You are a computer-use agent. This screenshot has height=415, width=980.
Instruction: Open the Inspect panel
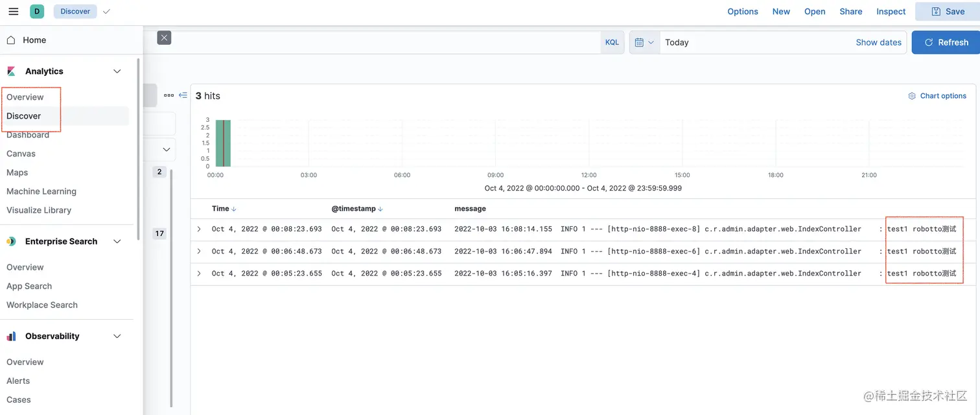pos(891,11)
